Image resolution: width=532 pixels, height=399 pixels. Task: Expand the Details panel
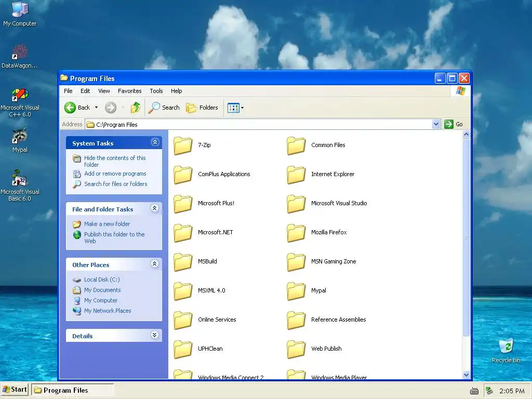(155, 335)
